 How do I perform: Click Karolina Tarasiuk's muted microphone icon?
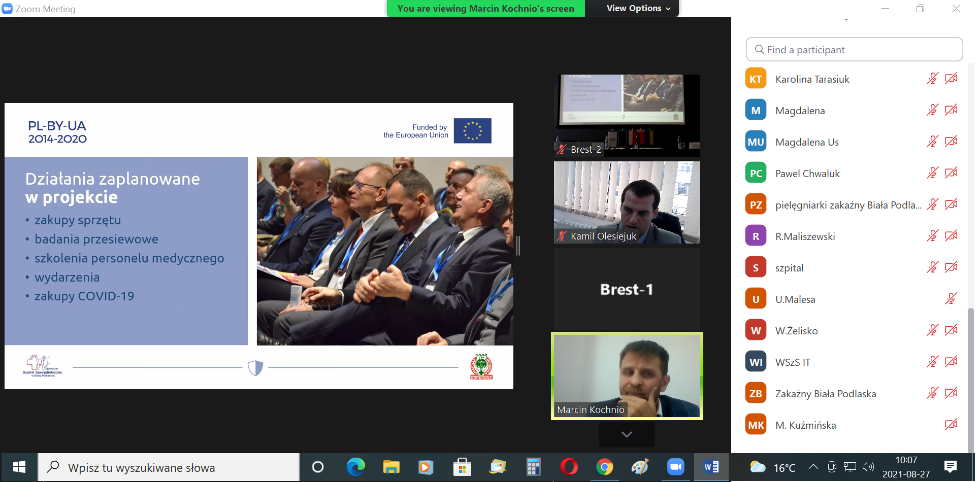pos(932,79)
